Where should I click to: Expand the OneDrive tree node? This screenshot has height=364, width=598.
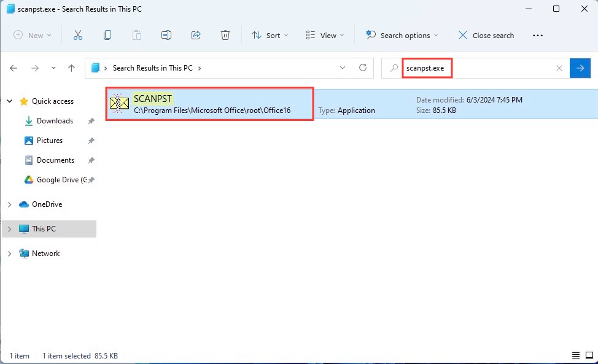pyautogui.click(x=10, y=204)
